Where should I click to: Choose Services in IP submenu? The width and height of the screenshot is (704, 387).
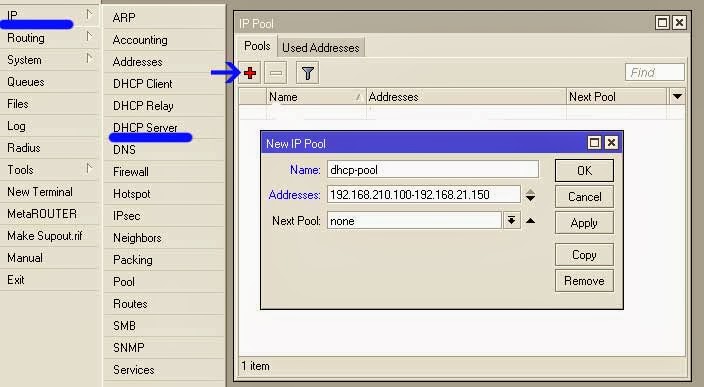(x=164, y=369)
